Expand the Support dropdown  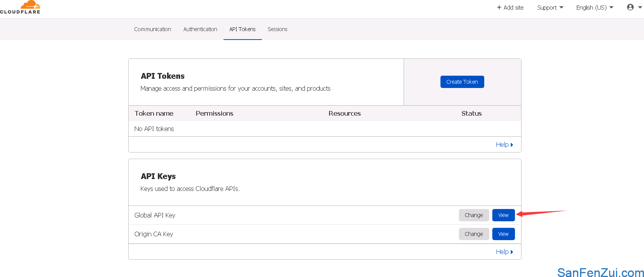point(550,7)
